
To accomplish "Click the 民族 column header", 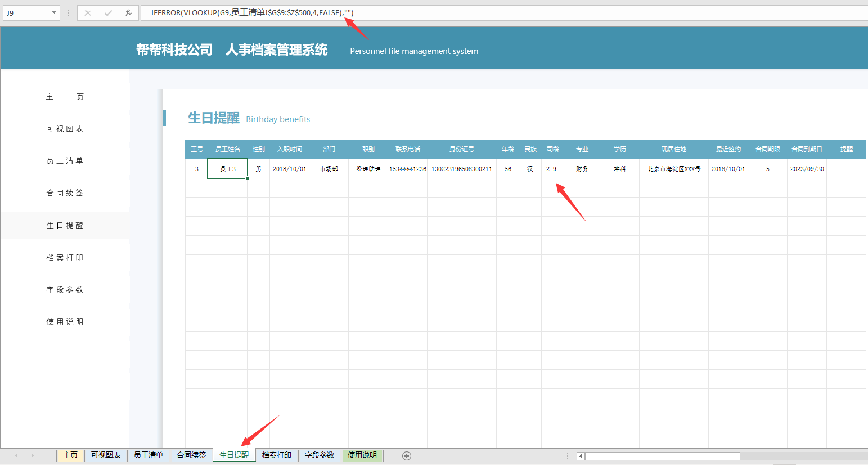I will [x=530, y=149].
